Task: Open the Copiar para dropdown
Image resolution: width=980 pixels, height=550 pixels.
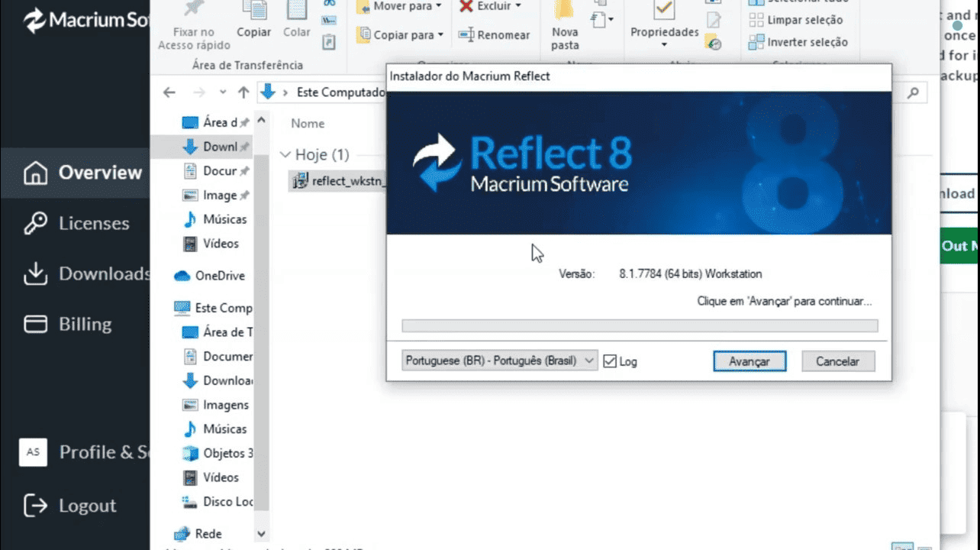Action: (400, 35)
